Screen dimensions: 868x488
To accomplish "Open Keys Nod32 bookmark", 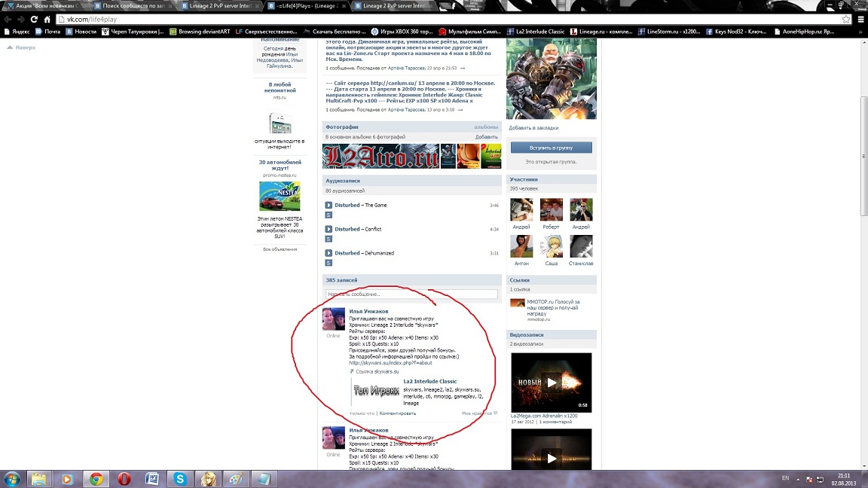I will point(735,32).
